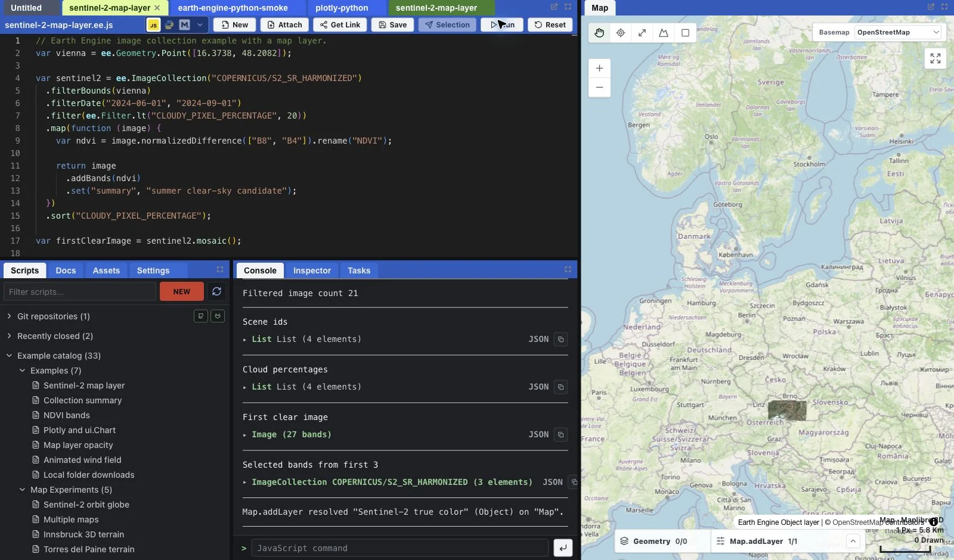Collapse the Example catalog section
Viewport: 954px width, 560px height.
pyautogui.click(x=9, y=356)
